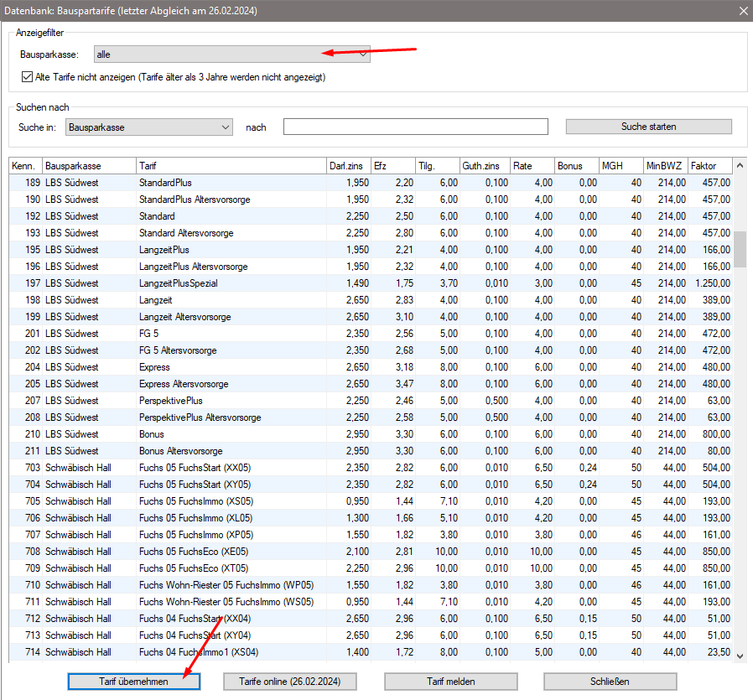Image resolution: width=753 pixels, height=700 pixels.
Task: Sort by the "MGH" column header
Action: (621, 166)
